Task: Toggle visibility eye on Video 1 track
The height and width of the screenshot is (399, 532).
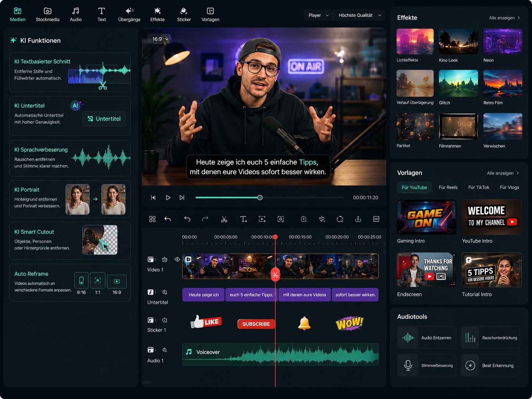Action: click(177, 259)
